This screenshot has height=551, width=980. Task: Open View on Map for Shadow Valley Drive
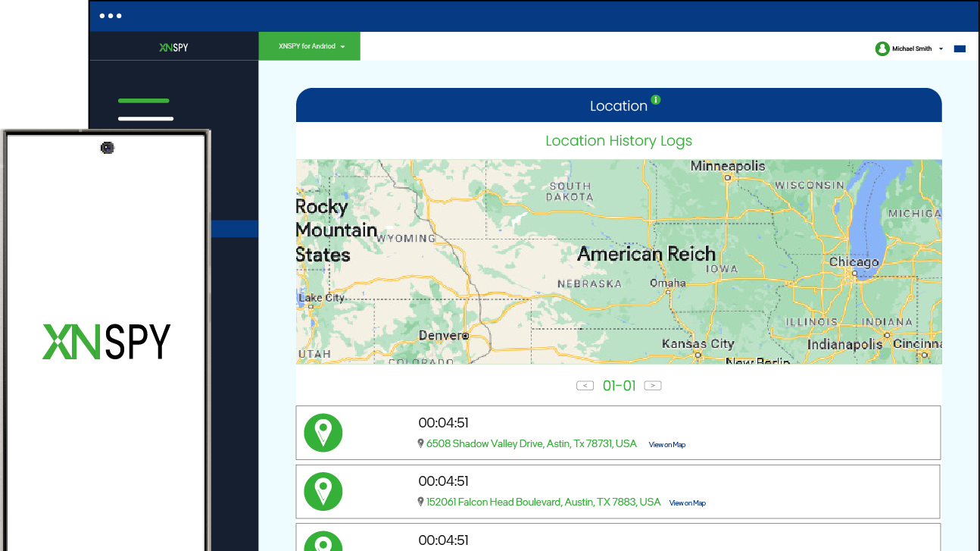(x=666, y=445)
